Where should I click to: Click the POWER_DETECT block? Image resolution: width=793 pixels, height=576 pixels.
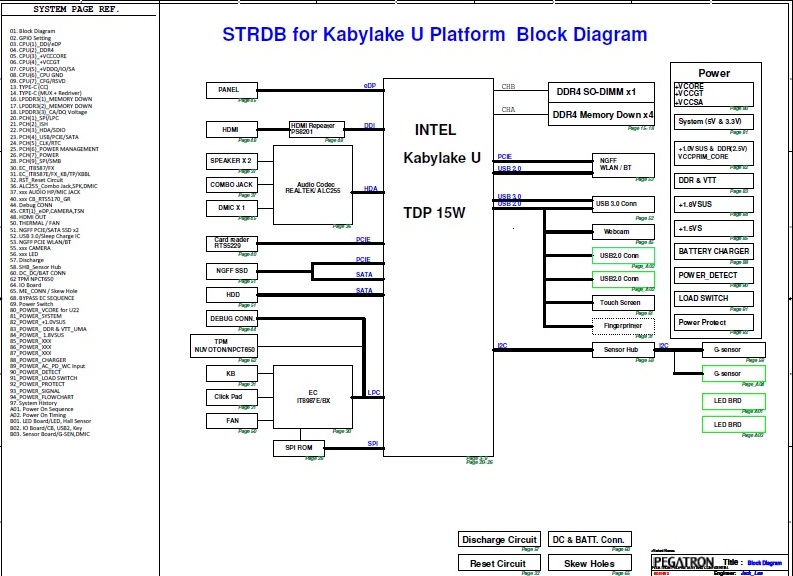(714, 276)
